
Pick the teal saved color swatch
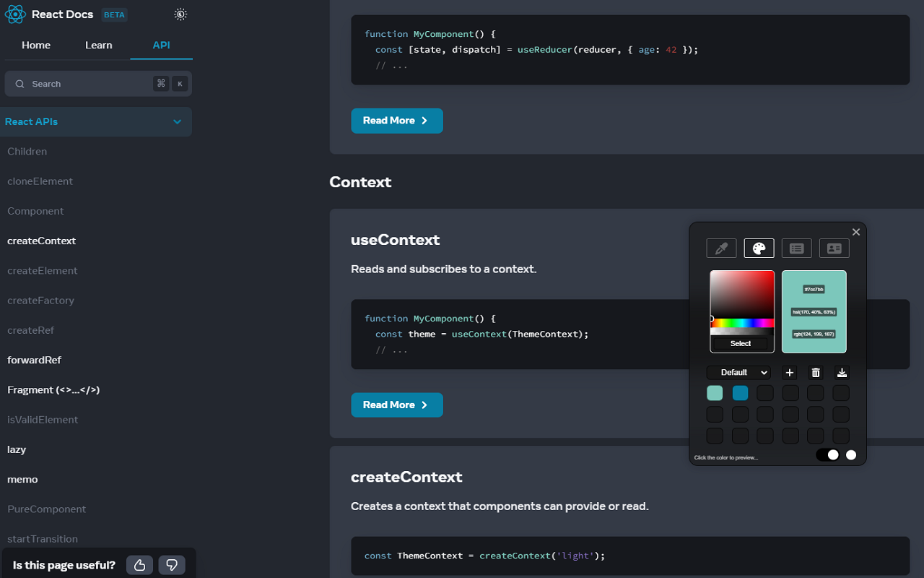tap(715, 393)
